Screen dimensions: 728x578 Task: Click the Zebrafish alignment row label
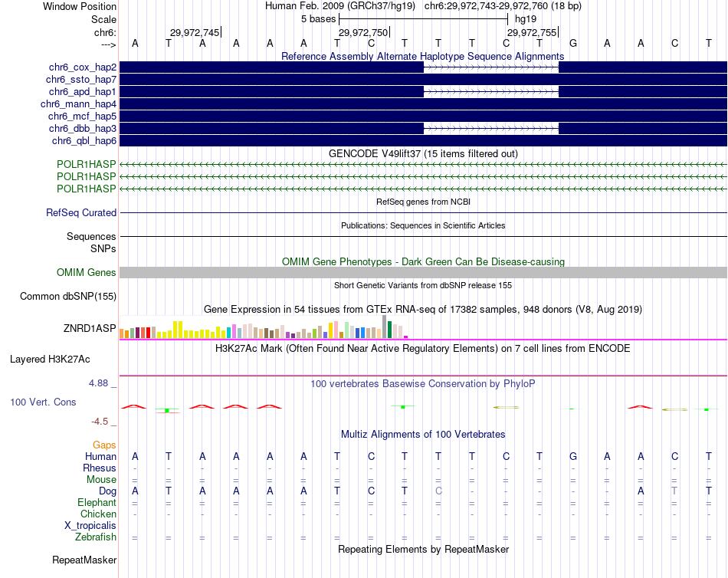point(96,537)
